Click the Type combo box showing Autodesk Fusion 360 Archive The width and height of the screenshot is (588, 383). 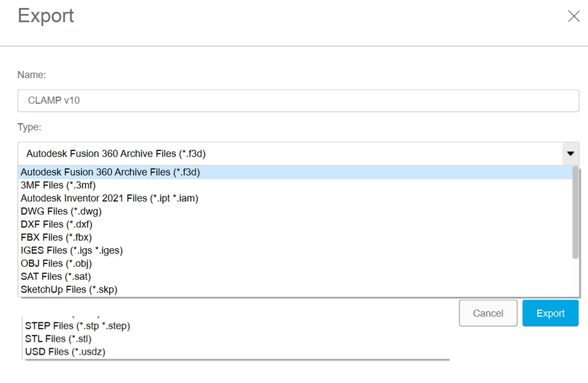298,153
